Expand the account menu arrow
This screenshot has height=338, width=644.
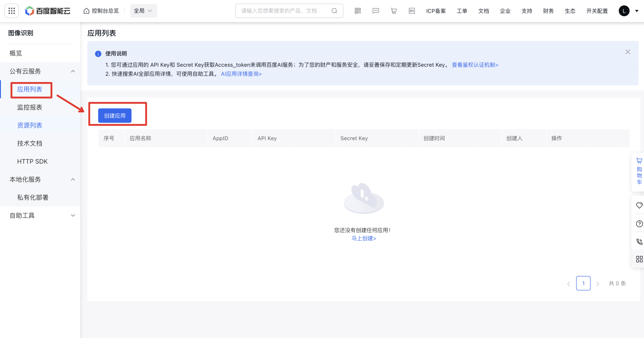(x=637, y=11)
